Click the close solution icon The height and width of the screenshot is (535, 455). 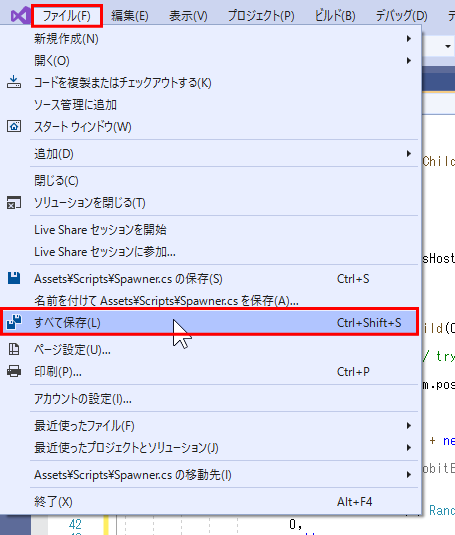coord(14,203)
